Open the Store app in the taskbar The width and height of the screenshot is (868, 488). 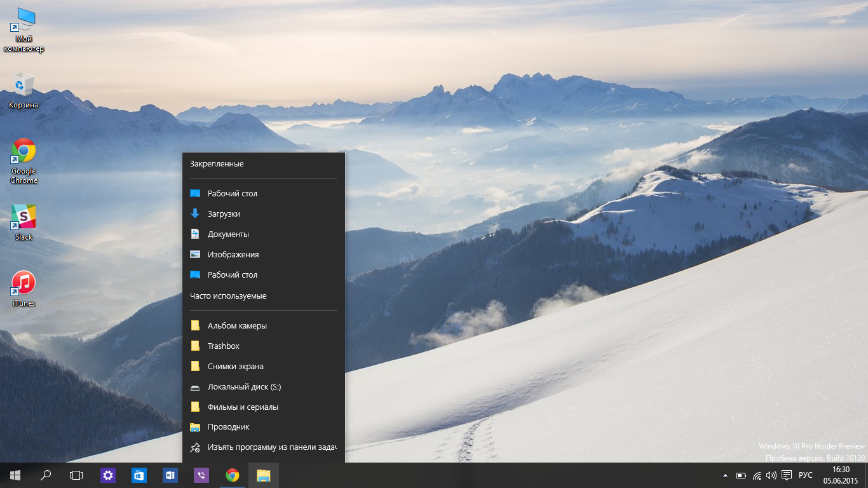(x=139, y=475)
